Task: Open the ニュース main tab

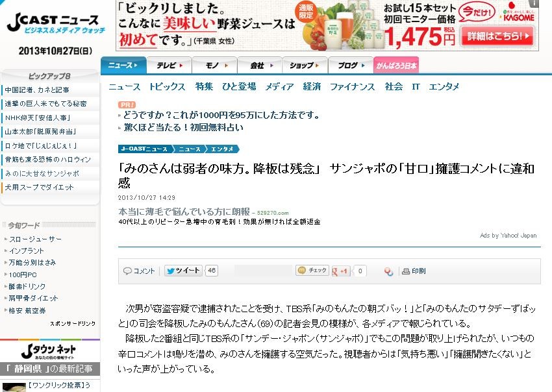Action: (x=123, y=66)
